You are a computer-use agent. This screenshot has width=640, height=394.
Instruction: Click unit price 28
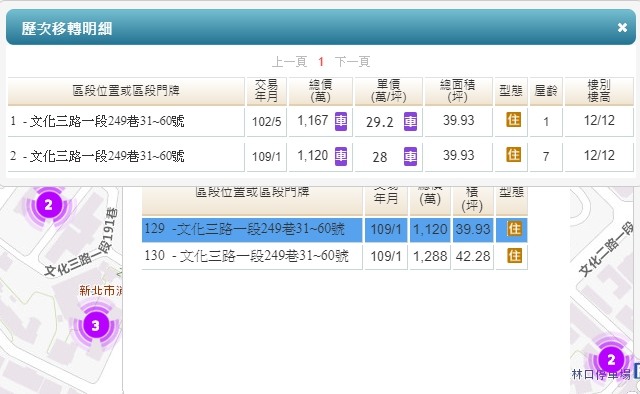(380, 157)
